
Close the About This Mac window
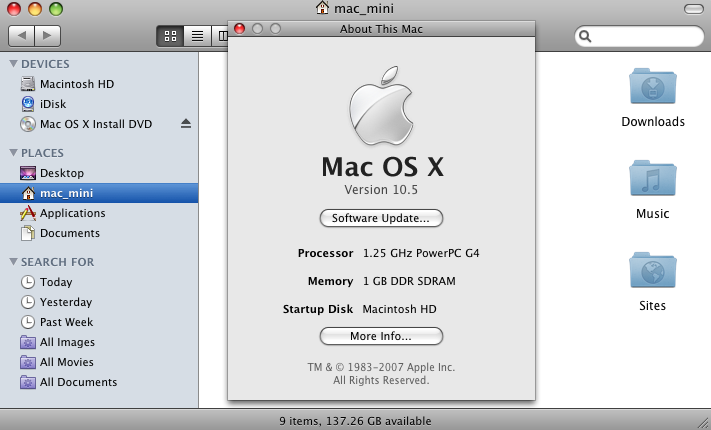[239, 29]
